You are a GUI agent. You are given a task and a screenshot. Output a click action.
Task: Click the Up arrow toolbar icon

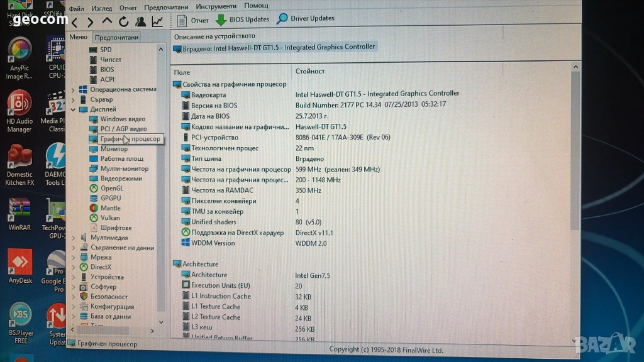(x=107, y=21)
